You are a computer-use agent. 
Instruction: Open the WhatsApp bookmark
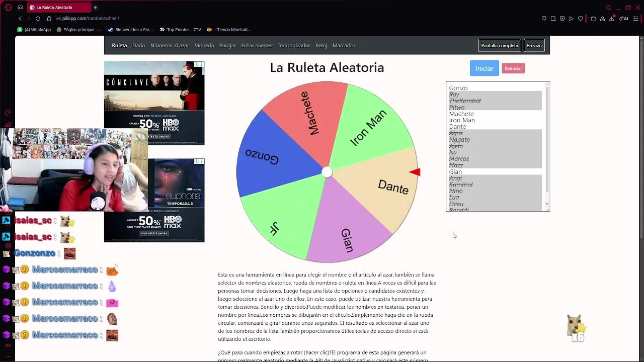pos(34,30)
